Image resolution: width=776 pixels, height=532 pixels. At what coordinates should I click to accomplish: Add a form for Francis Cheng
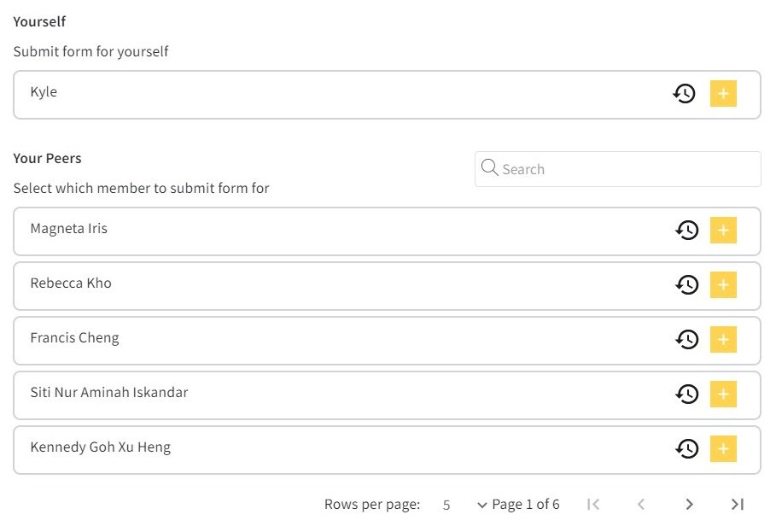[x=723, y=340]
